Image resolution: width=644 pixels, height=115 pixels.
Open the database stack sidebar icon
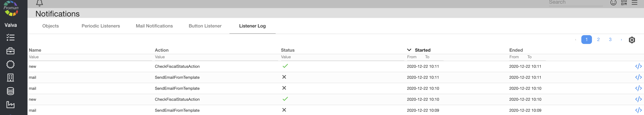point(10,91)
